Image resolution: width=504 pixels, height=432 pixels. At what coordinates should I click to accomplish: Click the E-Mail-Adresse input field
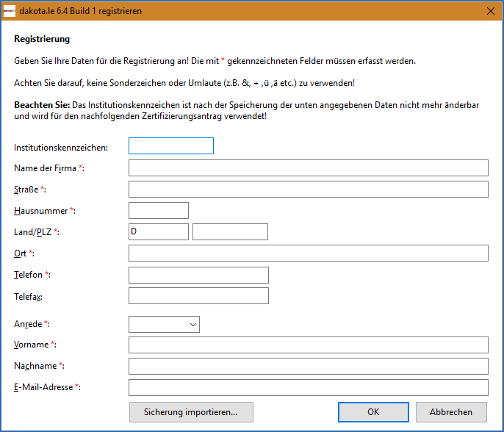[x=308, y=388]
